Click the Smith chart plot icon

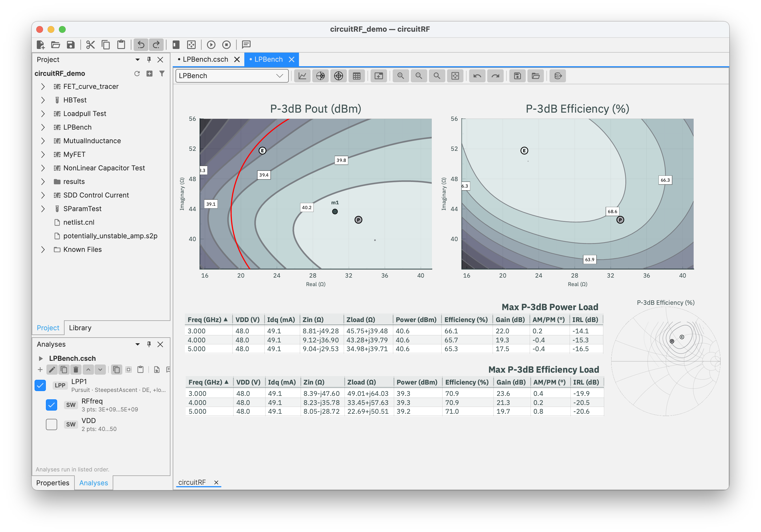point(320,76)
